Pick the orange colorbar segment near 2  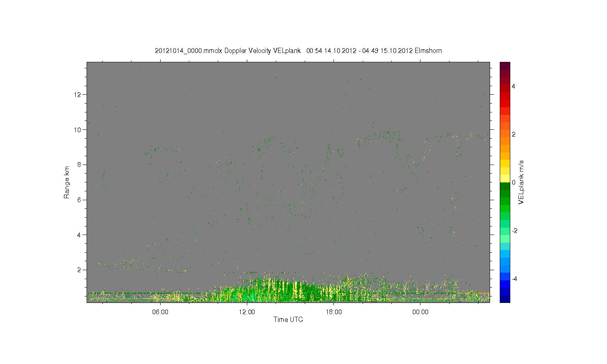click(x=505, y=134)
